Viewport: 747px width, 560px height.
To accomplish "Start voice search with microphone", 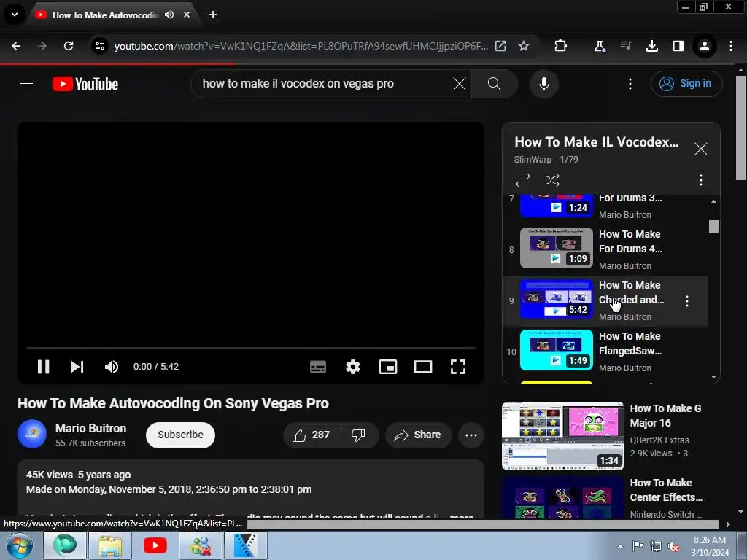I will [543, 84].
